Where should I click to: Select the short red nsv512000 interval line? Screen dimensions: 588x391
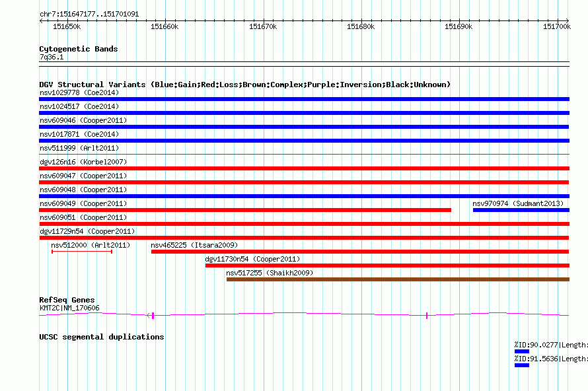[x=82, y=252]
